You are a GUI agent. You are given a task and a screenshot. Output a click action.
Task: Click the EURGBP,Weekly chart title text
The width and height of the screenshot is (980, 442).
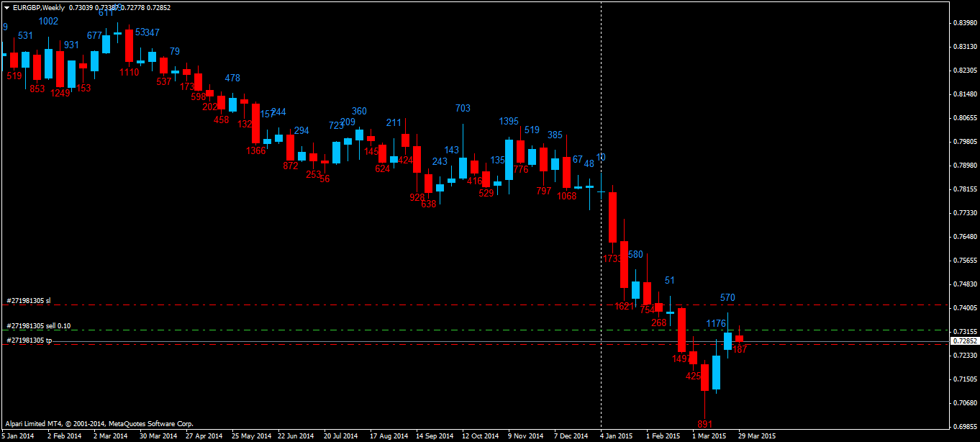pyautogui.click(x=38, y=7)
